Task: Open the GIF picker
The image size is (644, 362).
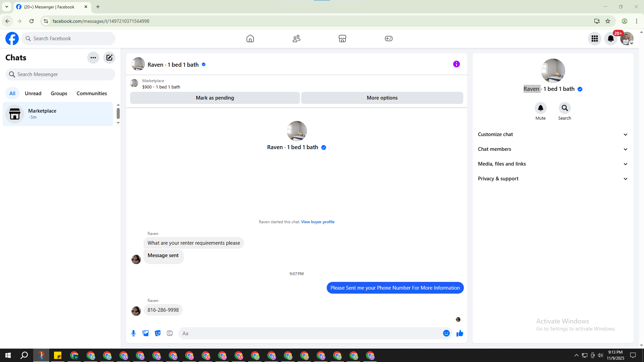Action: [x=170, y=333]
